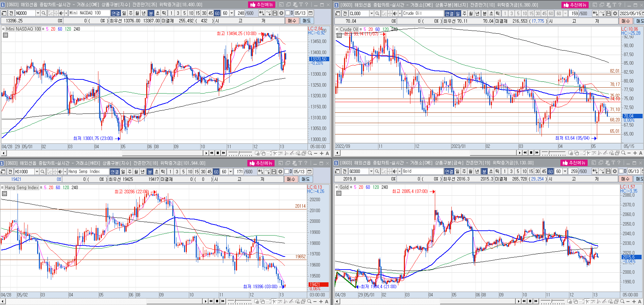Toggle 연결 continuous mode in Crude Oil chart
The height and width of the screenshot is (305, 644).
pos(450,13)
